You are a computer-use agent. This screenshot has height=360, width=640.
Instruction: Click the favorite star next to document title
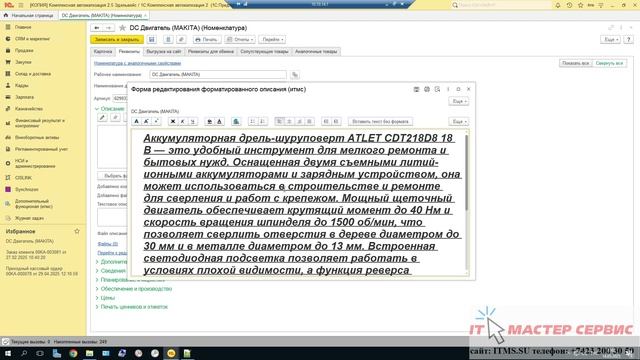[122, 28]
